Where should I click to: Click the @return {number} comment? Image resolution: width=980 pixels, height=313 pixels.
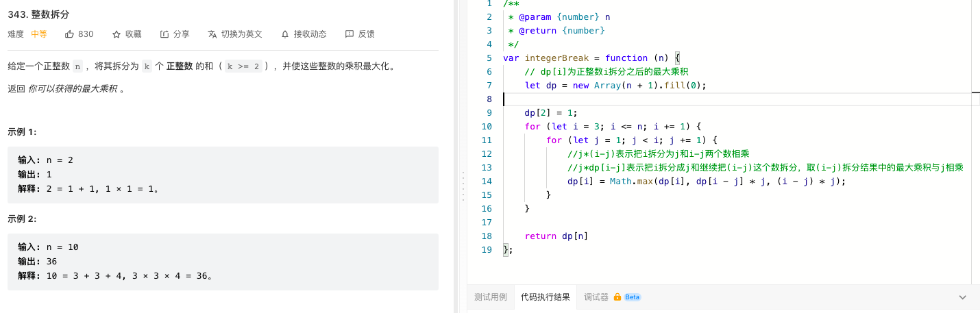click(x=556, y=31)
